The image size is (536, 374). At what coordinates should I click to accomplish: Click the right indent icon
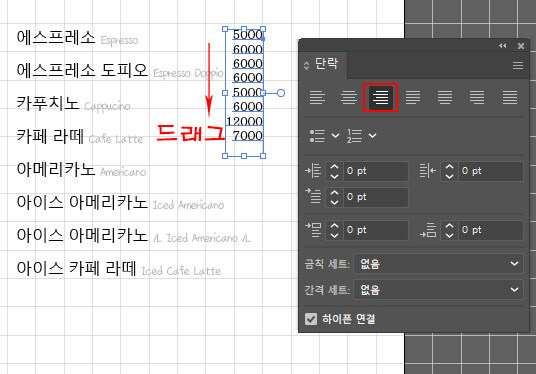click(428, 171)
